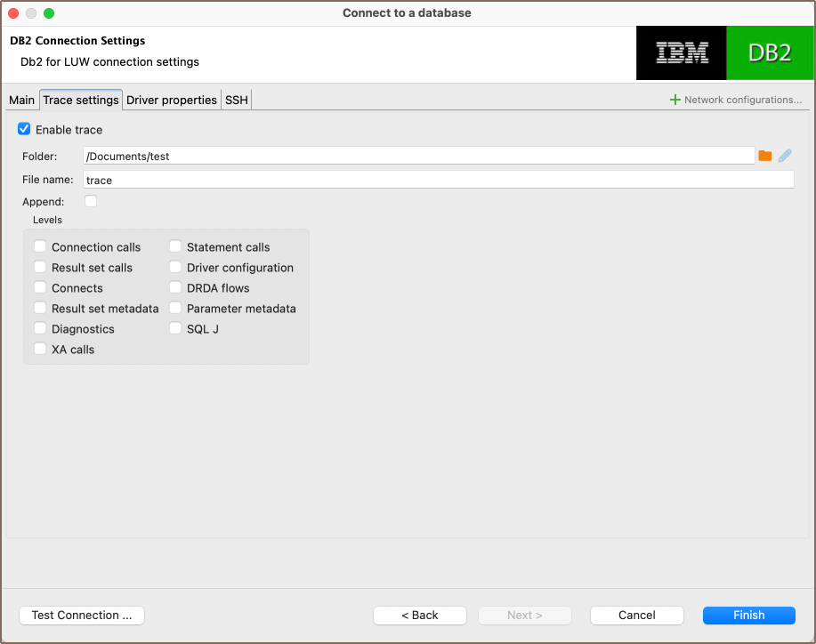Click the green plus Network configurations icon
This screenshot has width=816, height=644.
click(675, 100)
